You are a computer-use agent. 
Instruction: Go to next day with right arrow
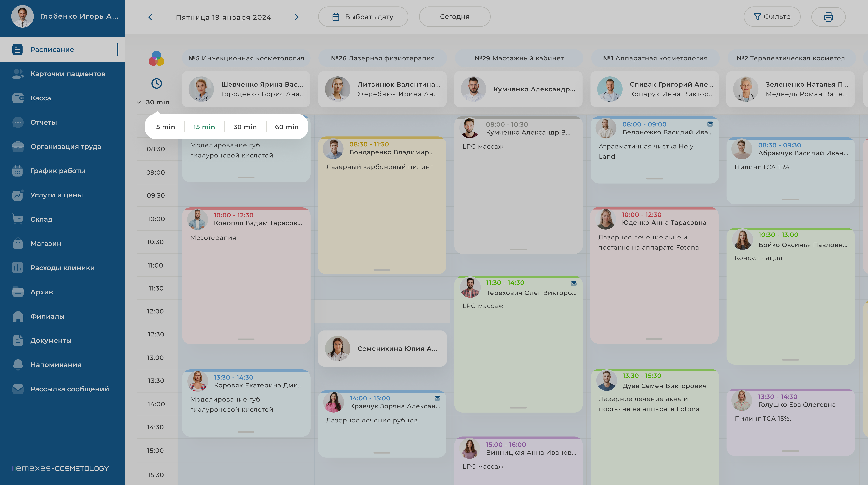coord(296,17)
